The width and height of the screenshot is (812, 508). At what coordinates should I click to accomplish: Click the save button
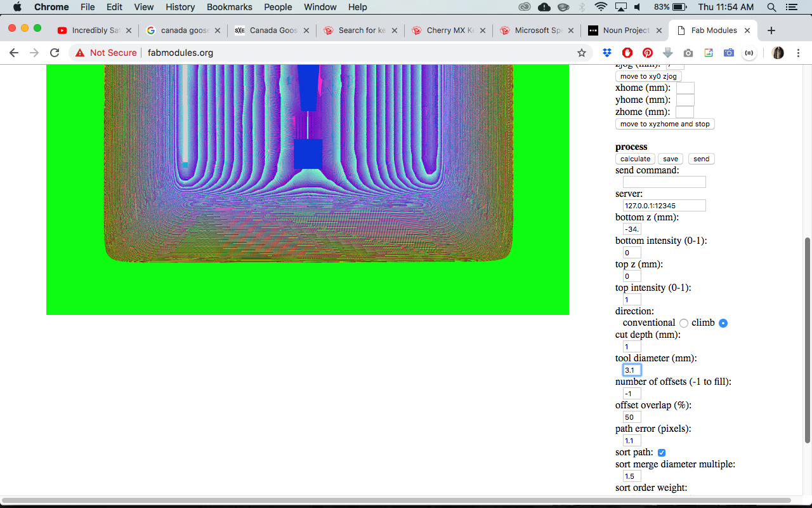coord(671,159)
